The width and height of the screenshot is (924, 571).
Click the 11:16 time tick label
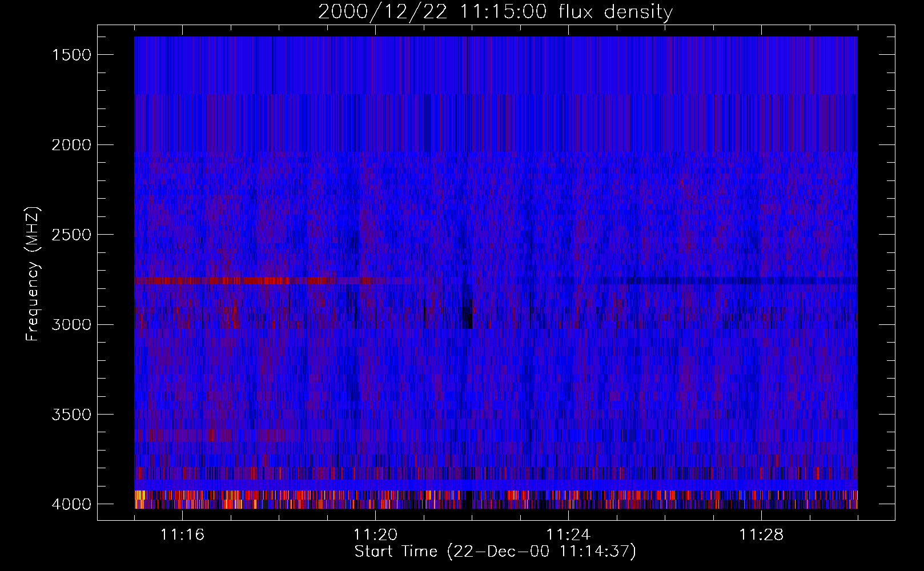(x=182, y=535)
